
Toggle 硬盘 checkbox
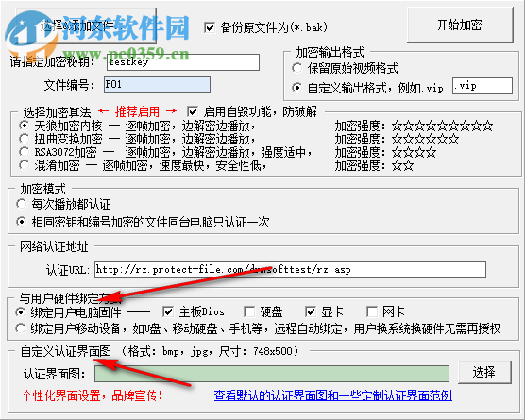(x=249, y=311)
